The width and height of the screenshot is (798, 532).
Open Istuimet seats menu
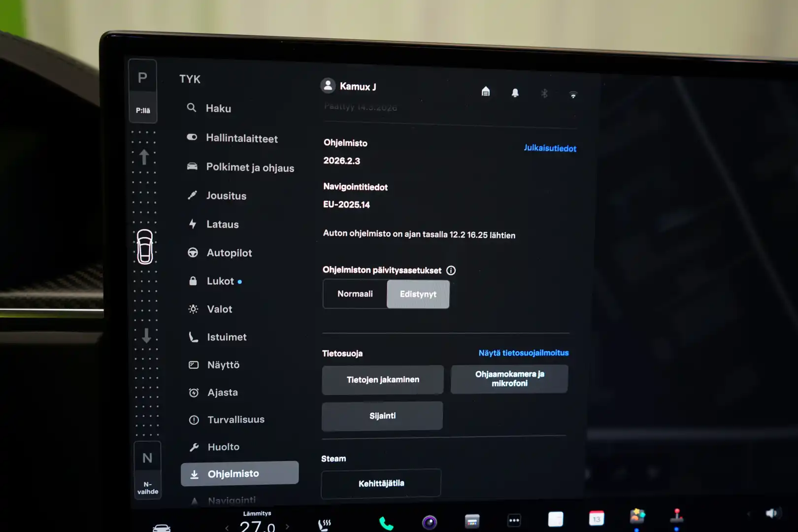tap(217, 337)
